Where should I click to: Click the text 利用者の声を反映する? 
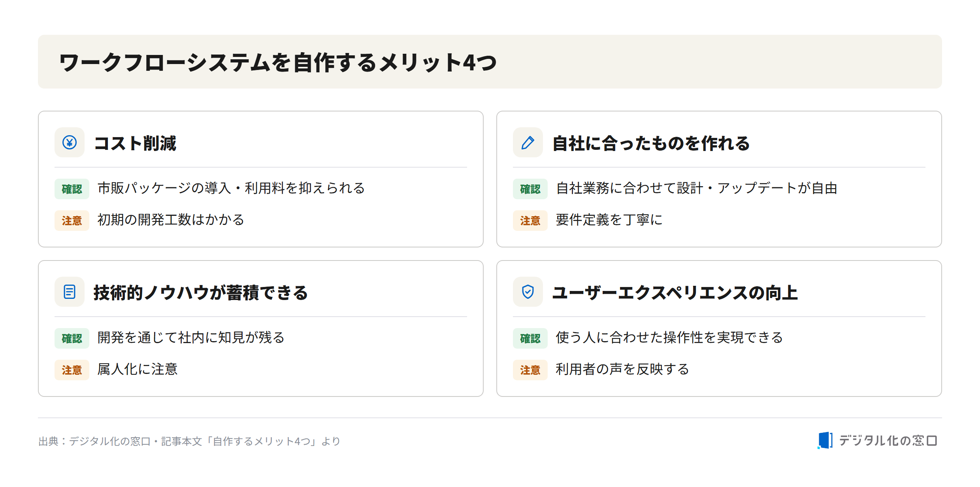622,369
